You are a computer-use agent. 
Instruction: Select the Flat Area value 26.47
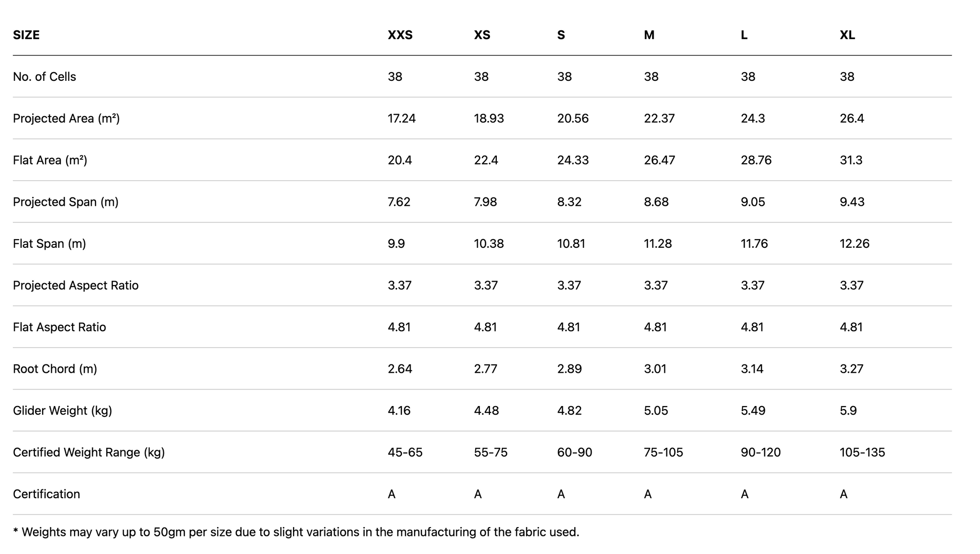pyautogui.click(x=659, y=160)
